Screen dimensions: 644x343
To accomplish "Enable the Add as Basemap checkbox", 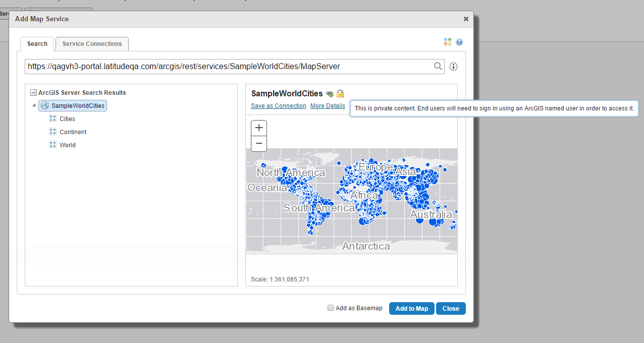I will click(331, 308).
